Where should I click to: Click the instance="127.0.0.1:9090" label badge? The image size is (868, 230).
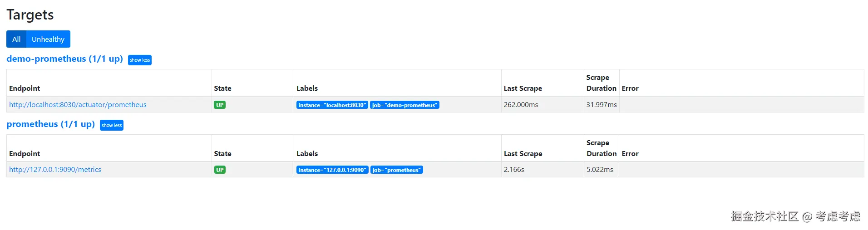pyautogui.click(x=332, y=170)
